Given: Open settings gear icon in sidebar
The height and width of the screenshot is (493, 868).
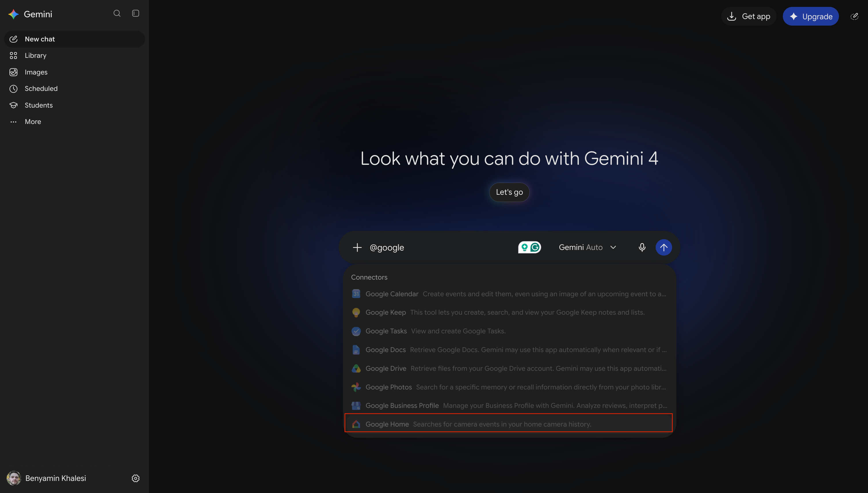Looking at the screenshot, I should tap(136, 478).
